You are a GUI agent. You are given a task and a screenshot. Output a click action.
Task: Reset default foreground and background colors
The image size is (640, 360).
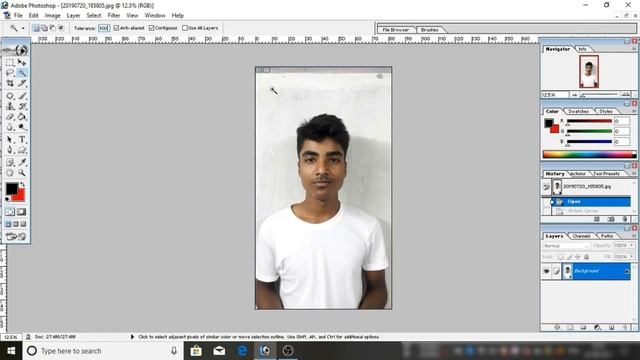click(x=8, y=199)
